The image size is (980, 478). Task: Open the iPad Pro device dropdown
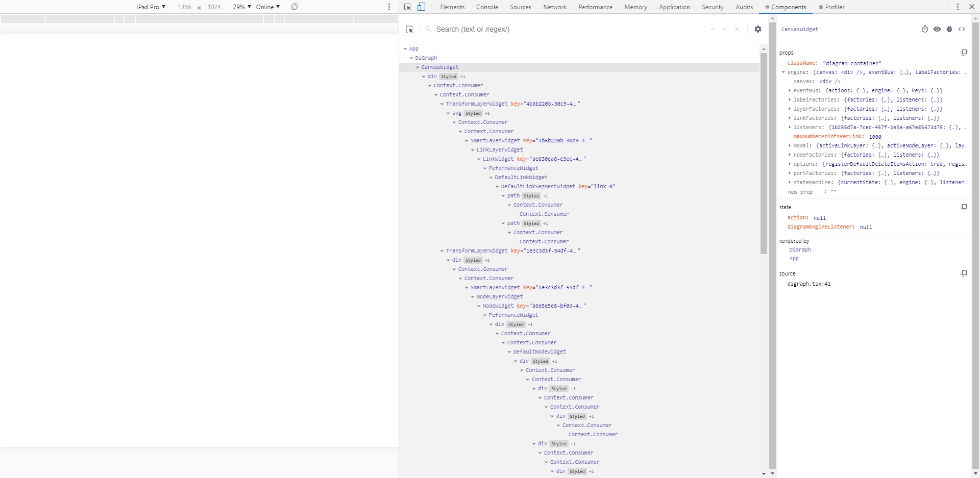(x=151, y=7)
